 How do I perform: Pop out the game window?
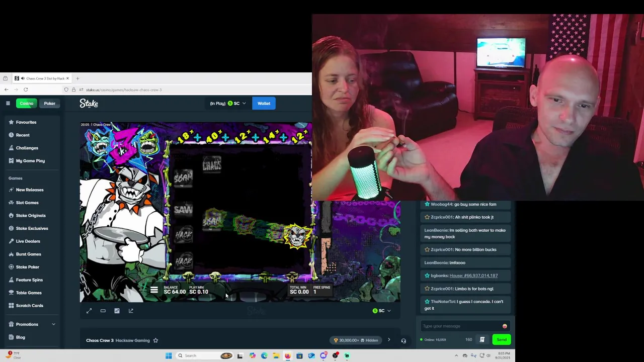pyautogui.click(x=131, y=311)
